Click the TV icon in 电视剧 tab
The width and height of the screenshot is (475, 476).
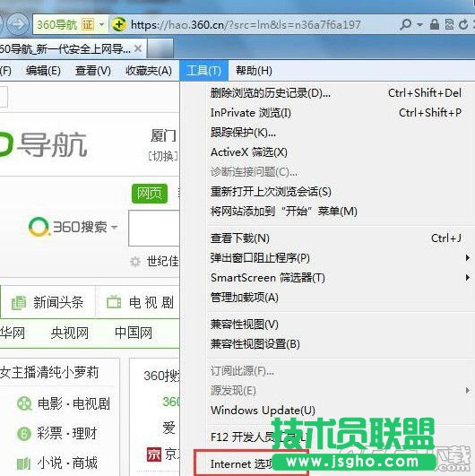click(x=114, y=302)
